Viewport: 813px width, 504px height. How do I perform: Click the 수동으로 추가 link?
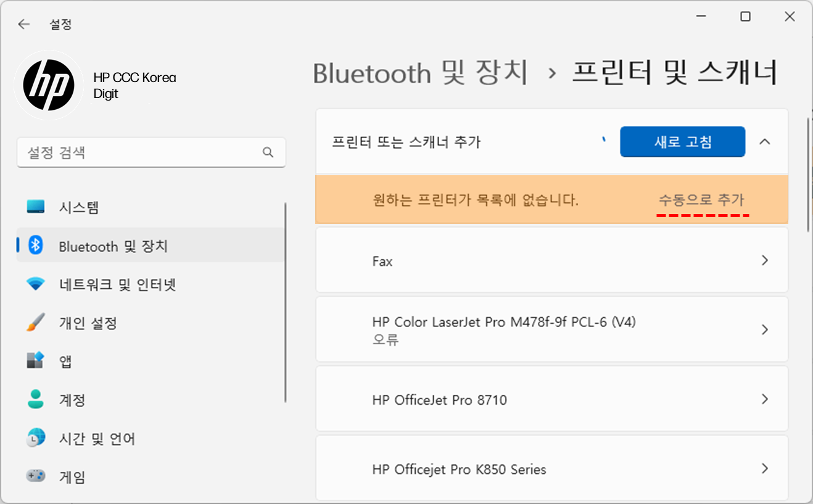click(x=701, y=200)
